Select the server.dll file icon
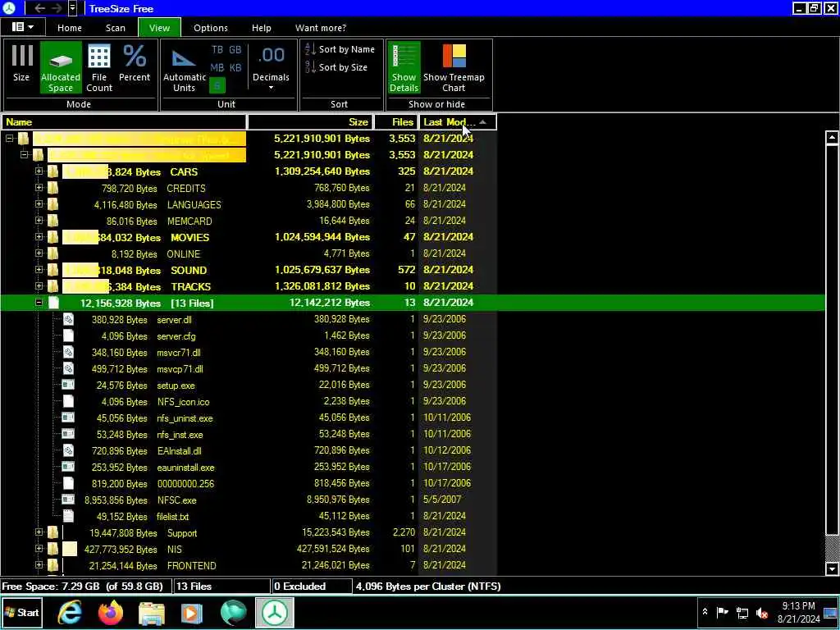840x630 pixels. pyautogui.click(x=68, y=319)
